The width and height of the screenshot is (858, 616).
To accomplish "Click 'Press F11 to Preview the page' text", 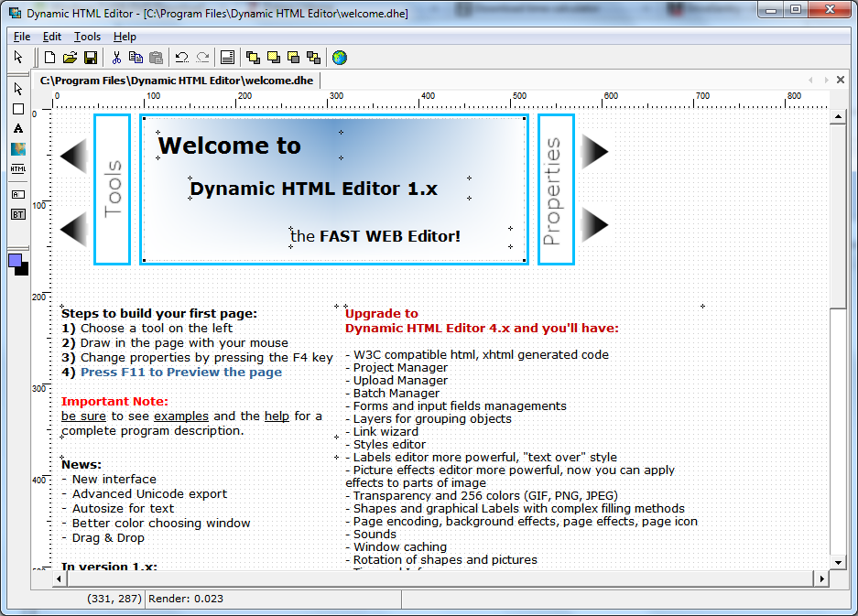I will tap(181, 372).
